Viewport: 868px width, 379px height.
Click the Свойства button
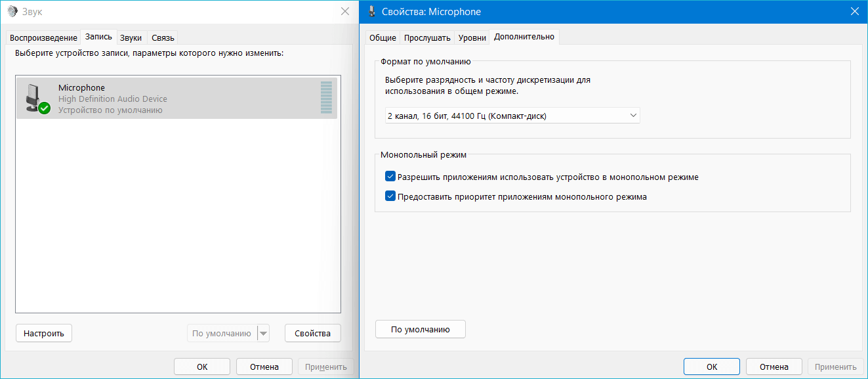pyautogui.click(x=312, y=333)
